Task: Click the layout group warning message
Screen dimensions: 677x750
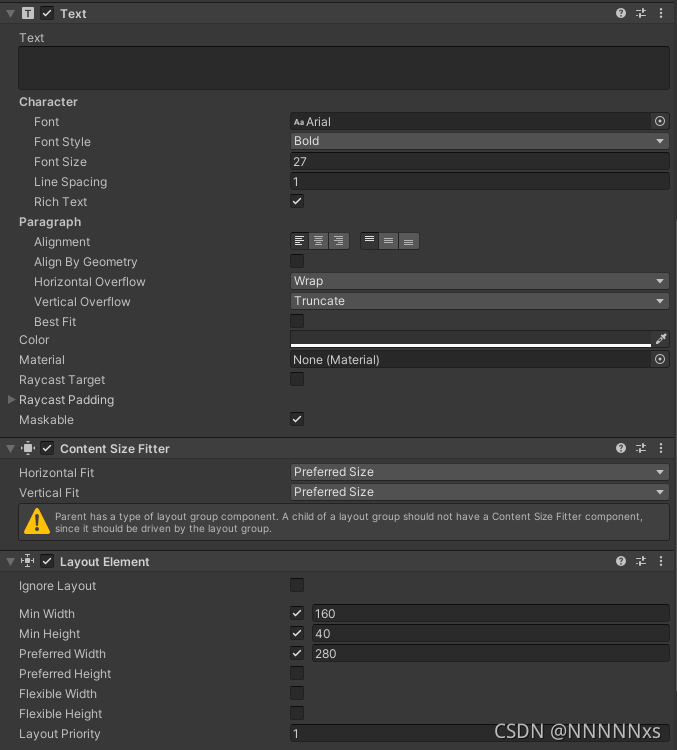Action: (x=344, y=522)
